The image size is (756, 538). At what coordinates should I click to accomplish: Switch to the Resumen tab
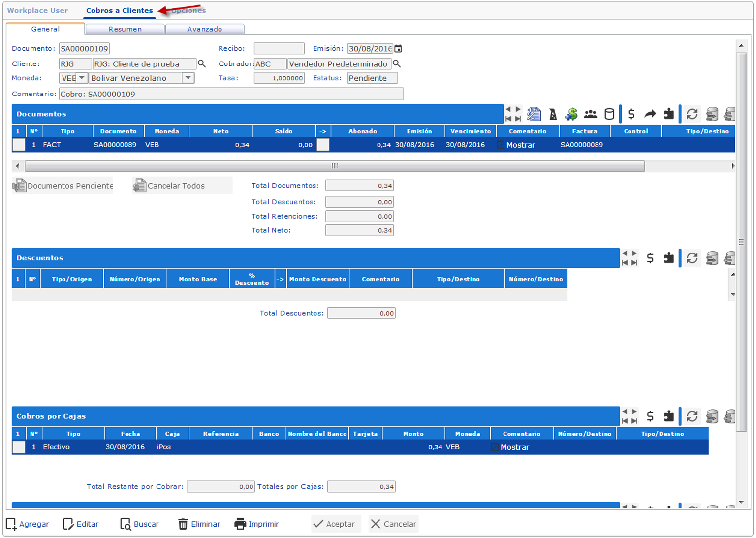[125, 29]
